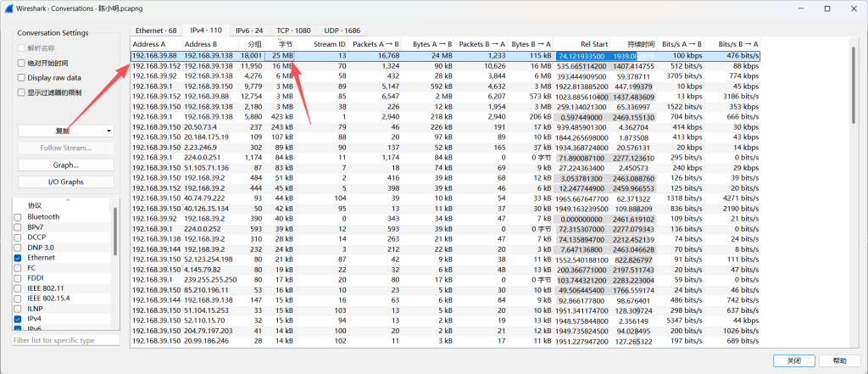Click the Wireshark shark-fin icon in title bar
The height and width of the screenshot is (374, 868).
click(x=8, y=8)
